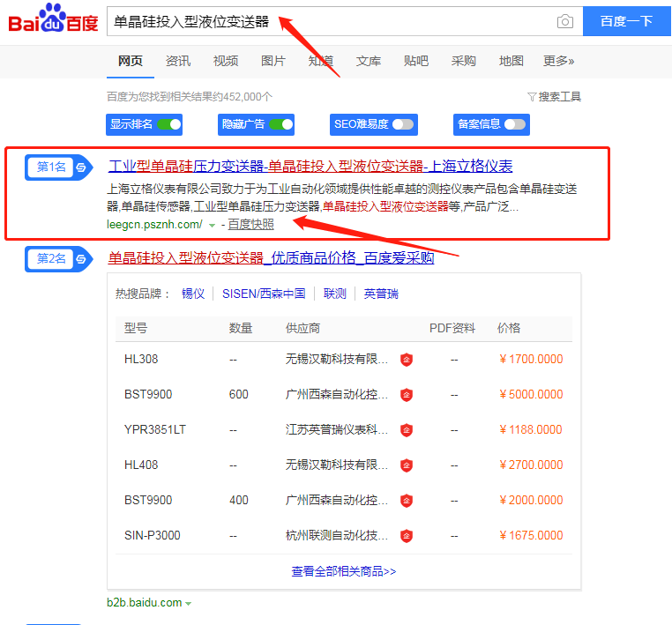Click price ¥1700.0000
Image resolution: width=672 pixels, height=625 pixels.
point(531,359)
